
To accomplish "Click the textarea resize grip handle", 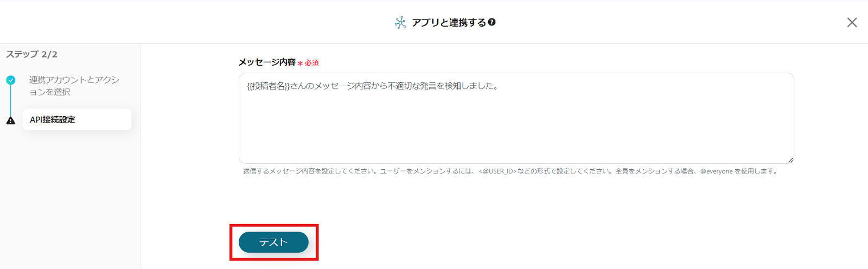I will pos(790,160).
